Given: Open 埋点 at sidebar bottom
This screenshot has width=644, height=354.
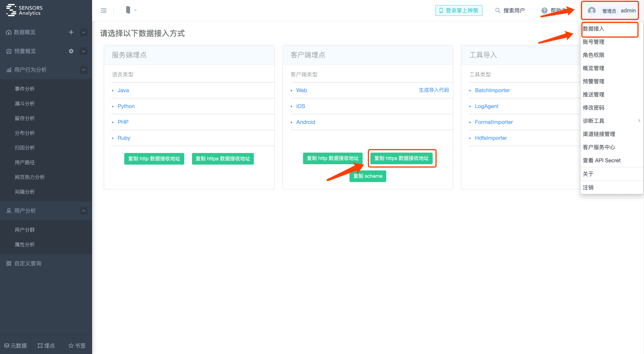Looking at the screenshot, I should 46,345.
